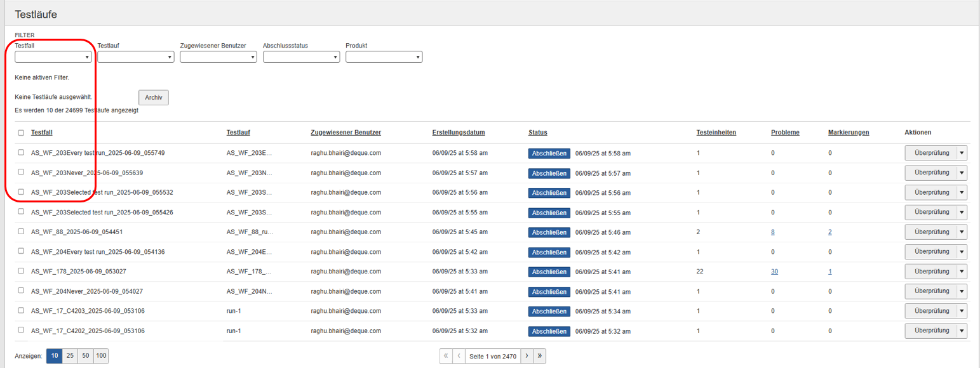Open the Testfall filter dropdown
Viewport: 980px width, 368px height.
tap(53, 57)
